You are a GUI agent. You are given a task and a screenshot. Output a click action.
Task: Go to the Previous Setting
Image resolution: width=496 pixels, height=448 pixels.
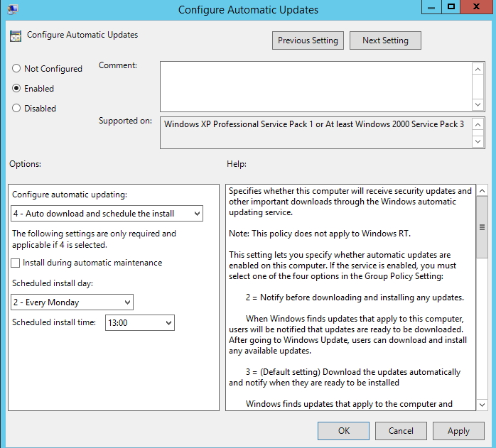click(x=308, y=40)
